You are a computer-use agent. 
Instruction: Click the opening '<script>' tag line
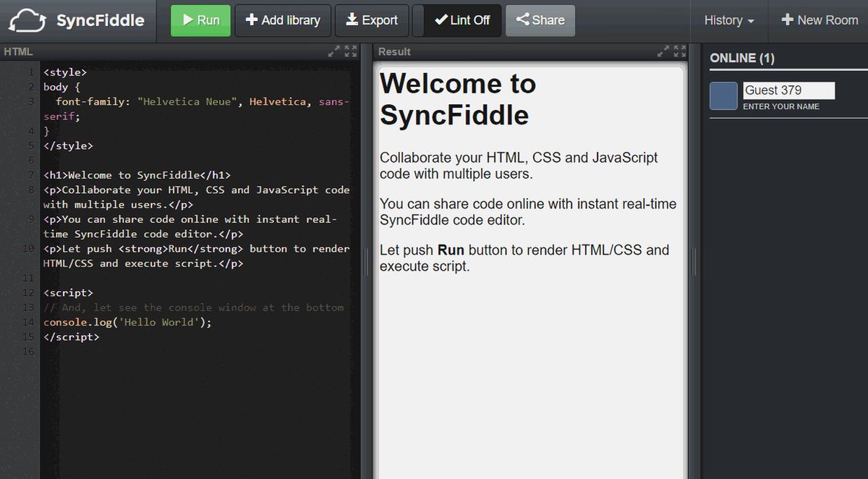pyautogui.click(x=68, y=293)
